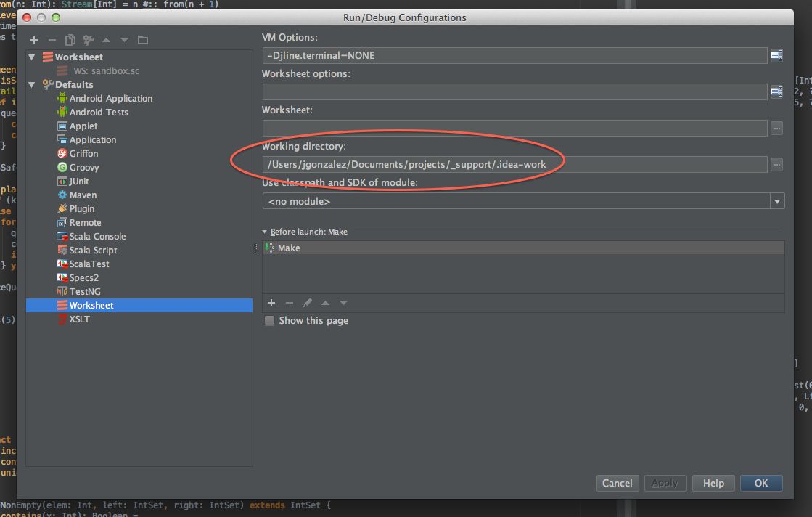Select Specs2 default configuration
This screenshot has width=812, height=517.
(x=78, y=277)
